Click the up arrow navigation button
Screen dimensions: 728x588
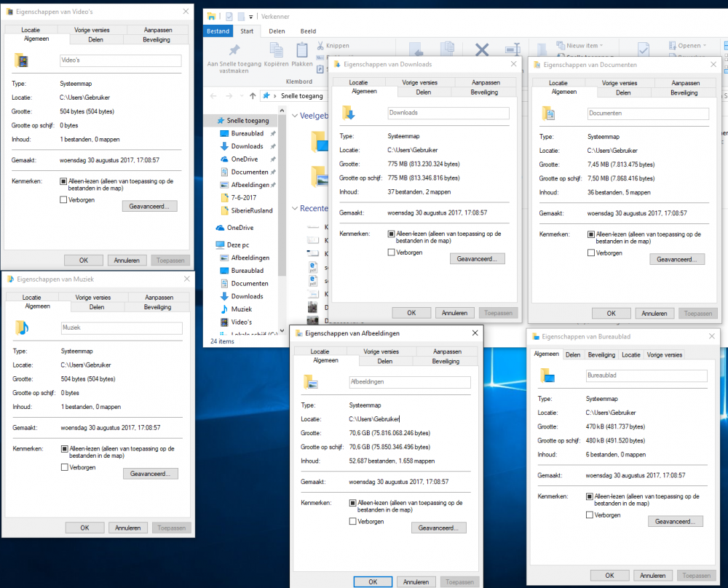252,95
